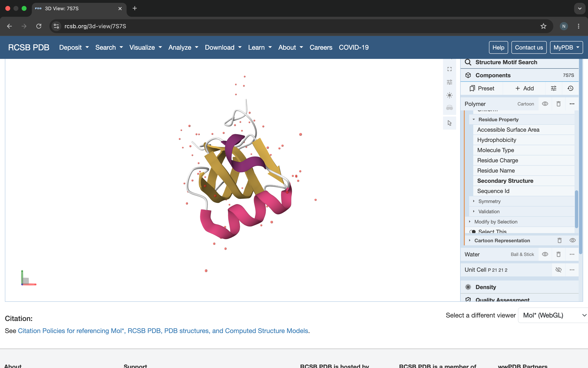Bookmark this page with the star icon
Image resolution: width=588 pixels, height=368 pixels.
(543, 26)
